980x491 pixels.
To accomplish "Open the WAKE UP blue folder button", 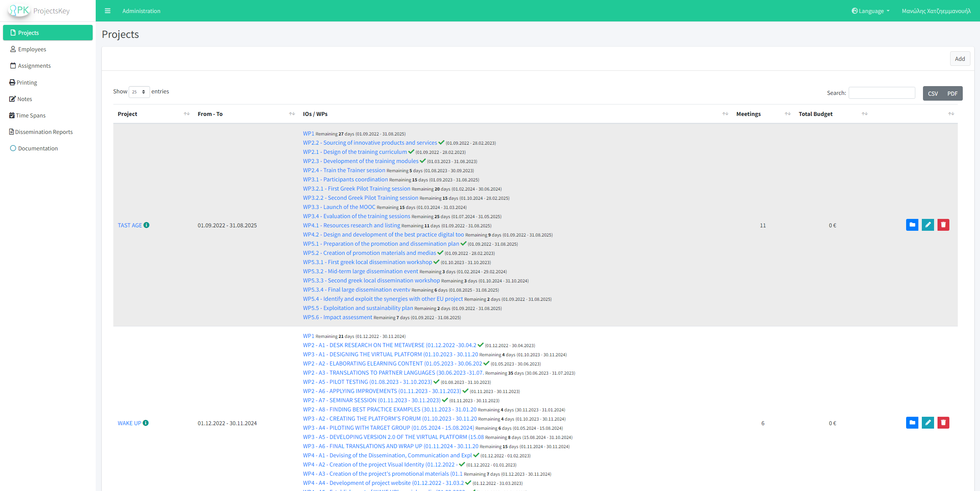I will coord(912,423).
